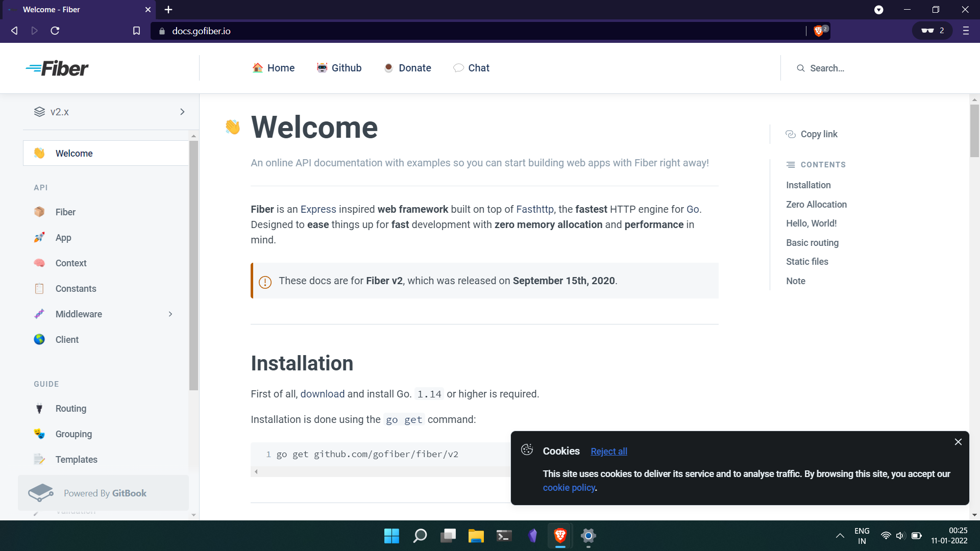Open the Routing guide in sidebar
Image resolution: width=980 pixels, height=551 pixels.
[70, 408]
